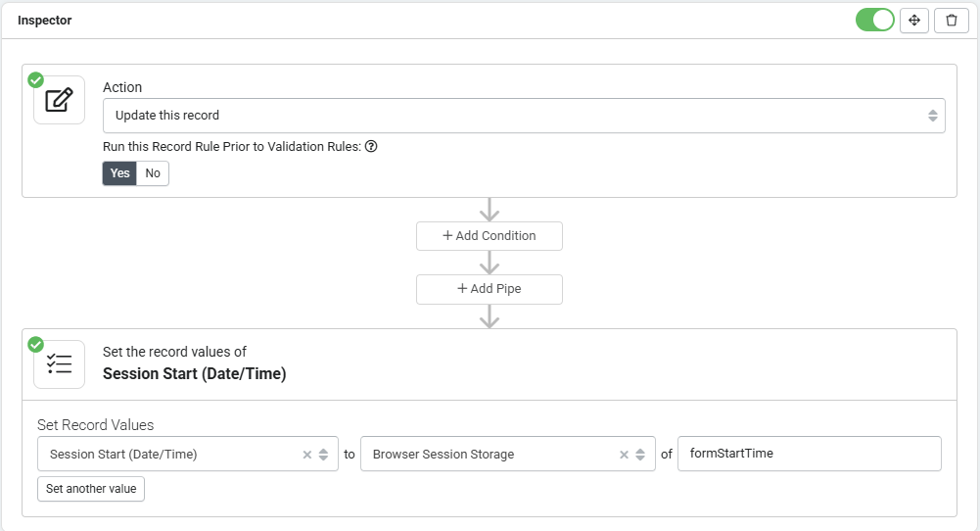Click the formStartTime input field
The width and height of the screenshot is (980, 531).
(x=810, y=454)
